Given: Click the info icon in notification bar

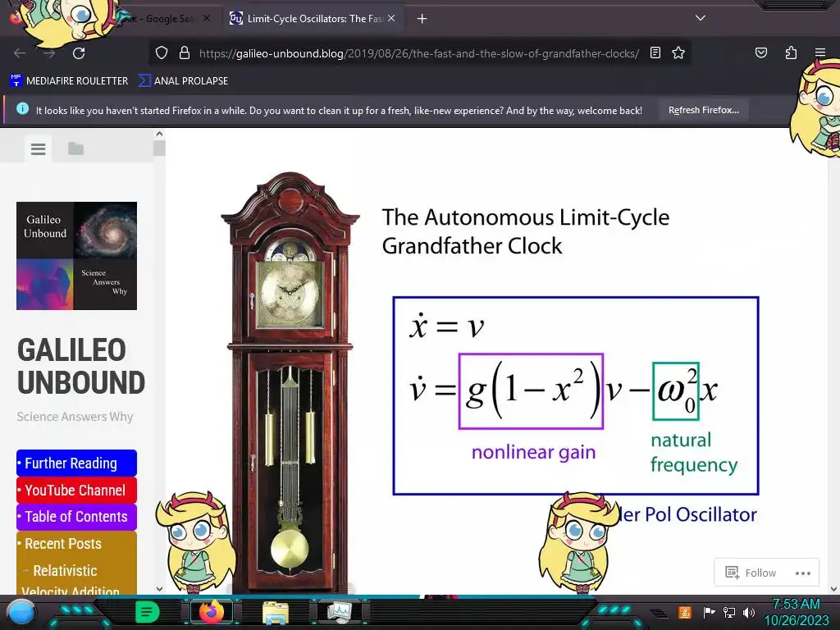Looking at the screenshot, I should click(22, 108).
